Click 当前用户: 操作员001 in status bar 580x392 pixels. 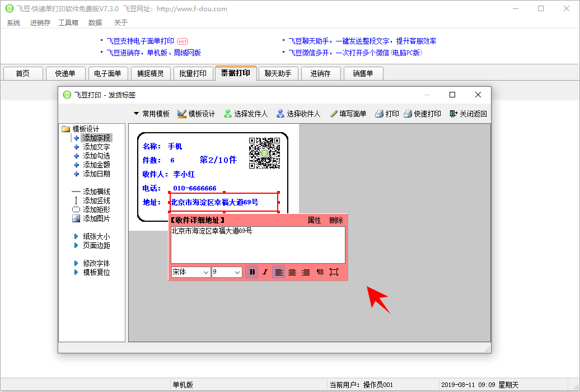tap(361, 385)
